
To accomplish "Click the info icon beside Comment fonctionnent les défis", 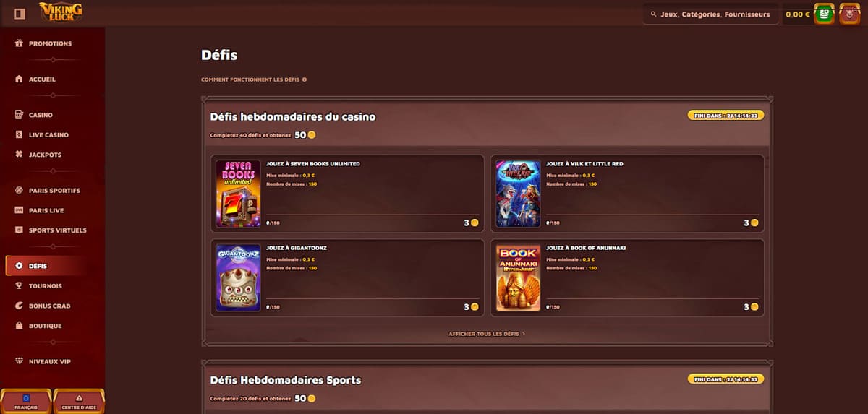I will tap(305, 79).
